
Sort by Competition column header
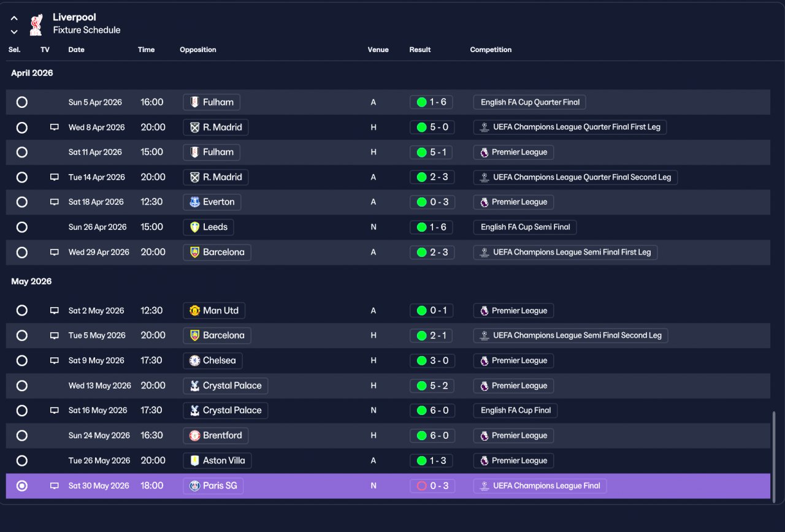pos(491,50)
